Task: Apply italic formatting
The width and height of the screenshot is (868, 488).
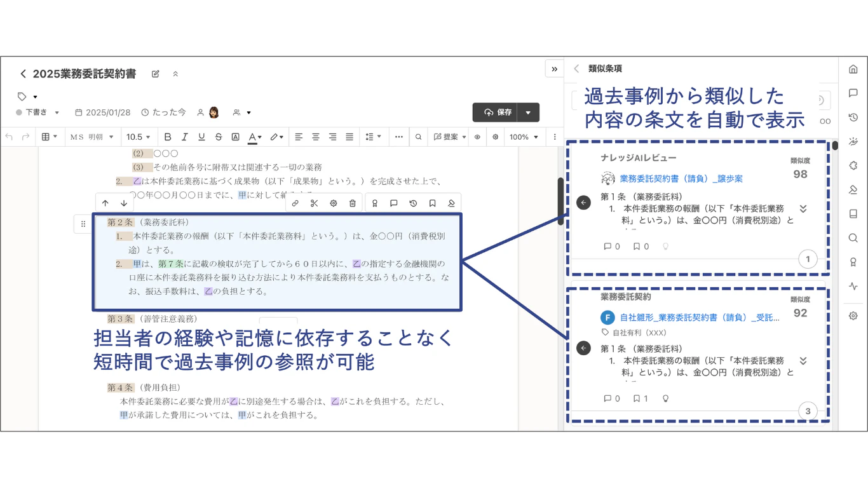Action: pos(185,137)
